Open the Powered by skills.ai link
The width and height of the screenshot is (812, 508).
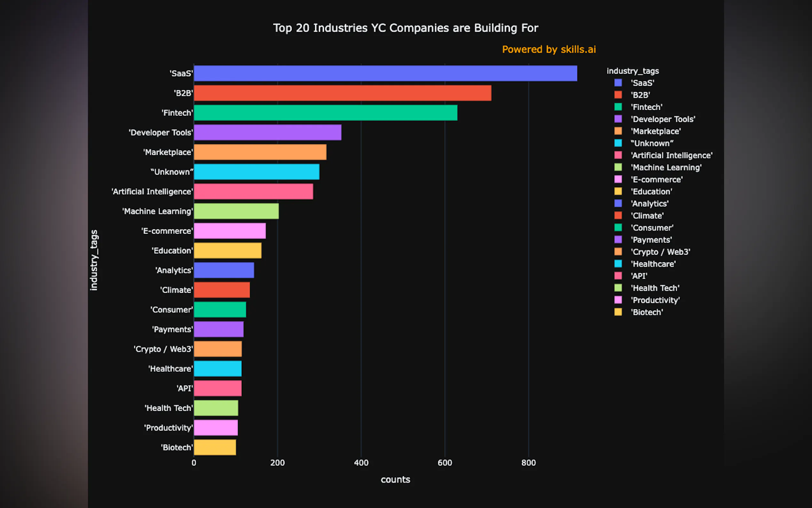click(x=549, y=49)
